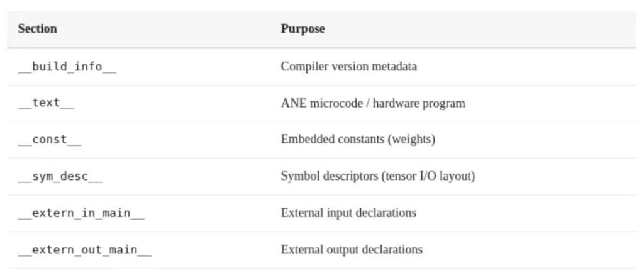Image resolution: width=644 pixels, height=273 pixels.
Task: Click the 'Embedded constants (weights)' description
Action: coord(358,140)
